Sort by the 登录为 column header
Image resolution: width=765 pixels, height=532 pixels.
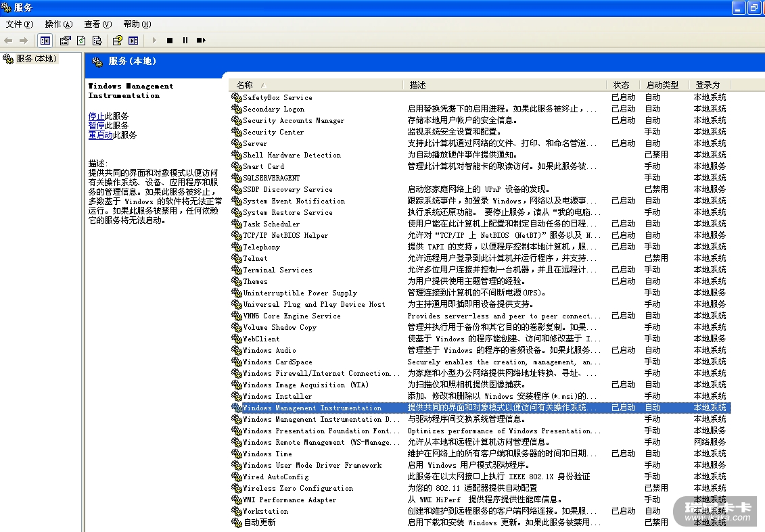[710, 85]
